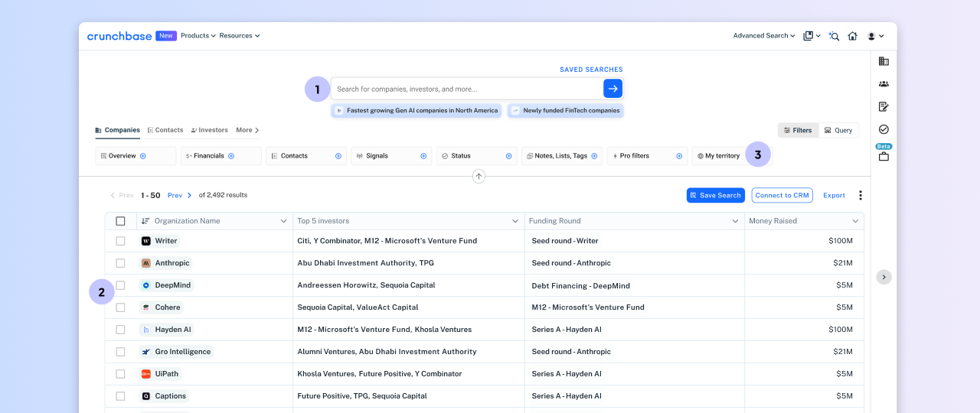Screen dimensions: 980x413
Task: Check the Writer row checkbox
Action: 120,241
